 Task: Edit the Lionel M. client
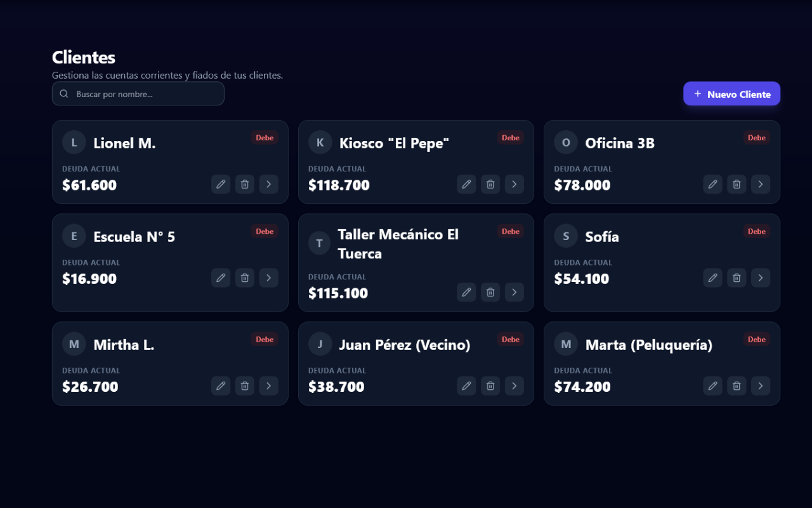click(221, 184)
